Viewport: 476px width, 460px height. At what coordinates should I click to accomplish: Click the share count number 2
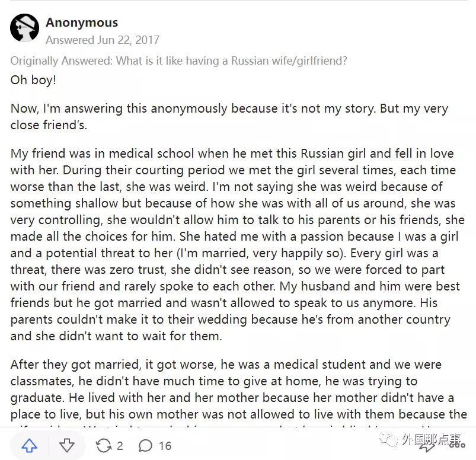pos(120,446)
